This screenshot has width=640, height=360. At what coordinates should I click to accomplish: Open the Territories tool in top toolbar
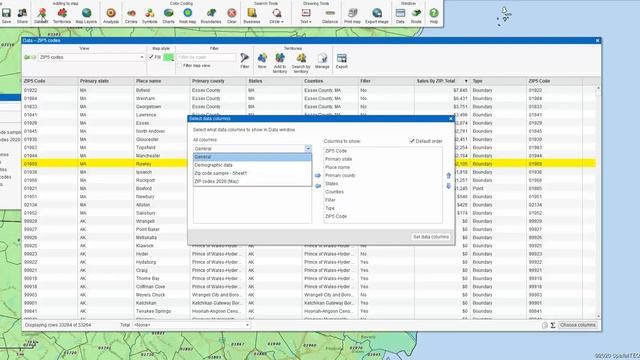tap(62, 16)
